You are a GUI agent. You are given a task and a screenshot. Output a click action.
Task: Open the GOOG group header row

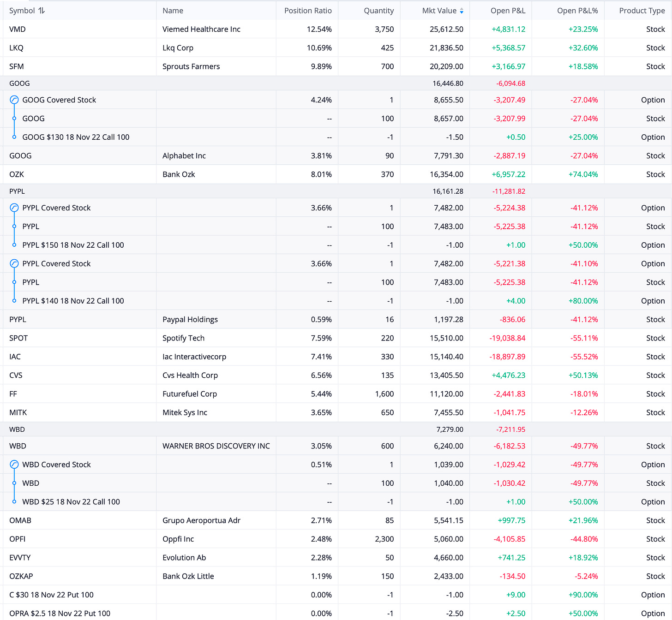point(336,83)
